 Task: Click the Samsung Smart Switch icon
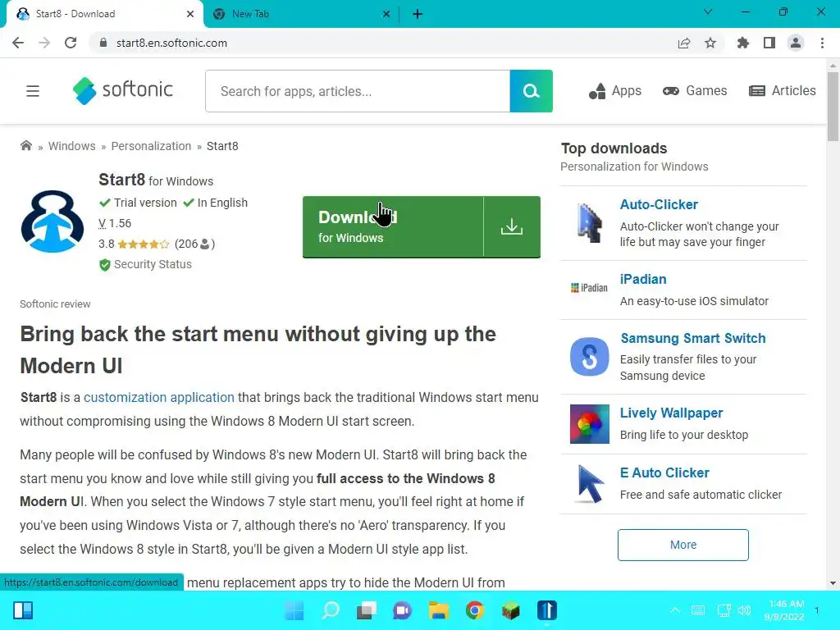pyautogui.click(x=589, y=357)
